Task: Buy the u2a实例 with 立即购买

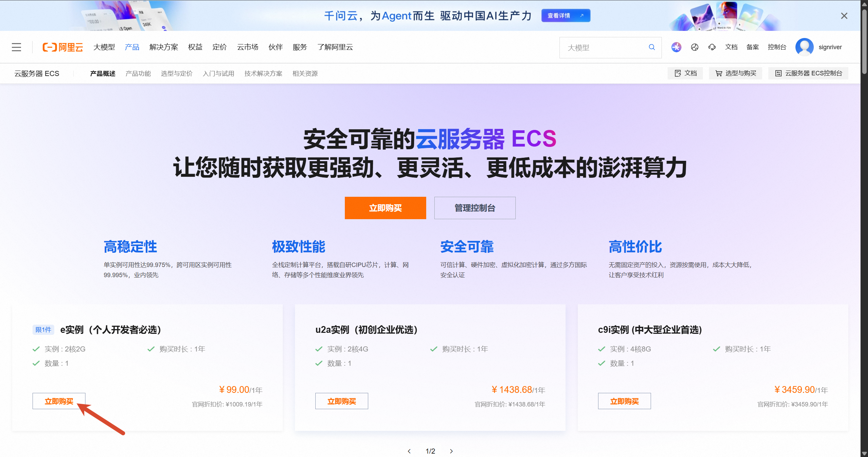Action: coord(342,401)
